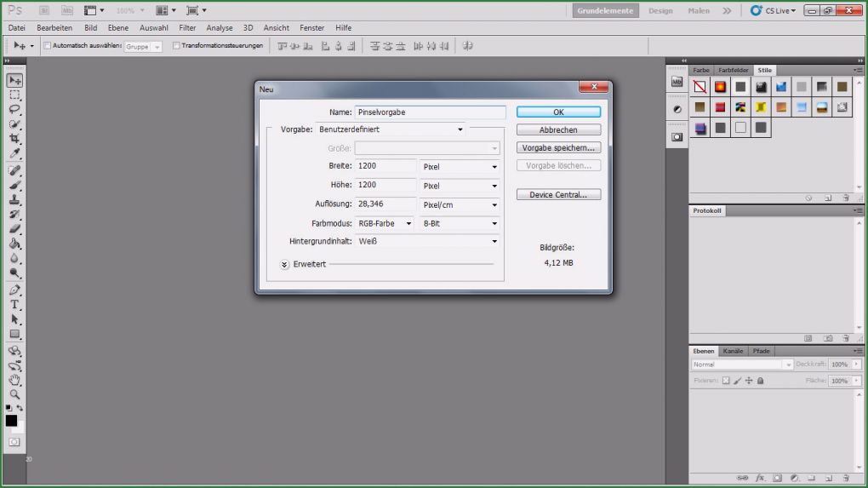The image size is (868, 488).
Task: Open the 'Hintergrundinhalt' dropdown
Action: point(427,242)
